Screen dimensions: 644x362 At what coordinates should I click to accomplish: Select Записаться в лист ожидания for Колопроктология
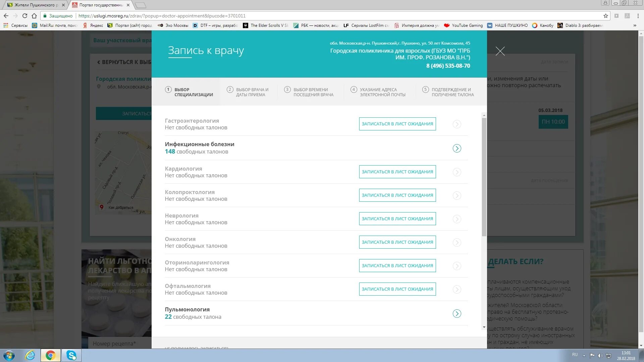[397, 195]
